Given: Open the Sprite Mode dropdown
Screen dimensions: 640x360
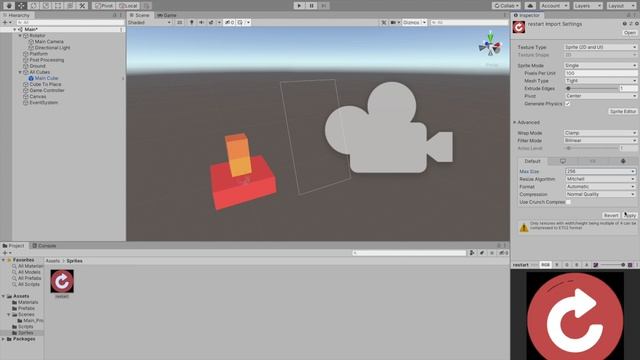Looking at the screenshot, I should tap(600, 66).
